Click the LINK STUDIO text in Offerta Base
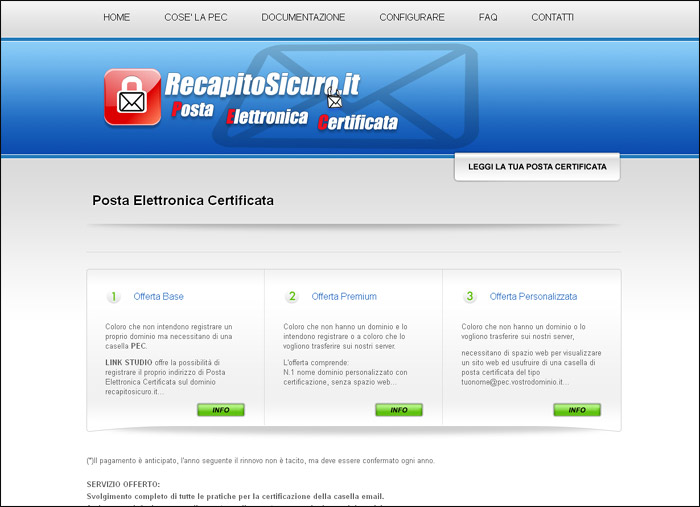The height and width of the screenshot is (507, 700). tap(129, 362)
